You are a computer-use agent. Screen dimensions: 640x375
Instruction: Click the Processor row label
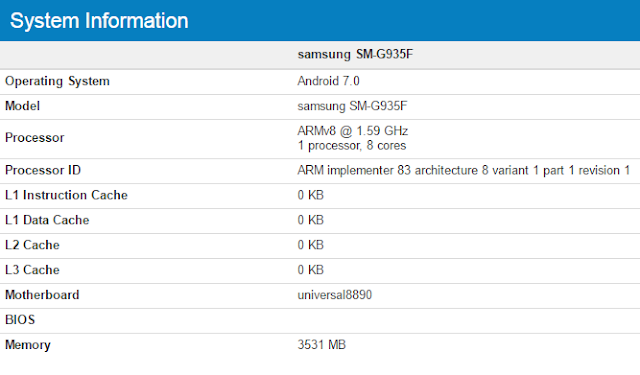coord(35,138)
